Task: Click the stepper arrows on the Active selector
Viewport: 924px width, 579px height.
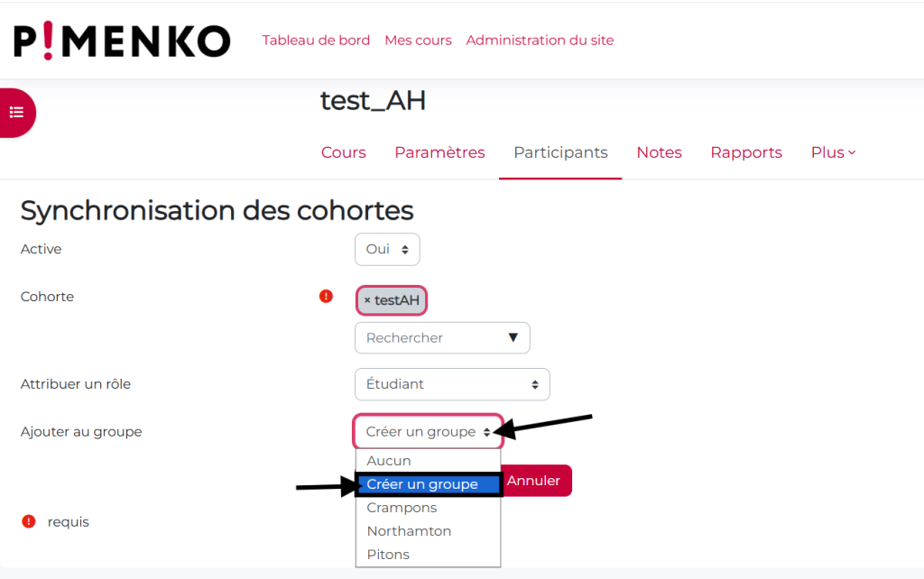Action: point(406,249)
